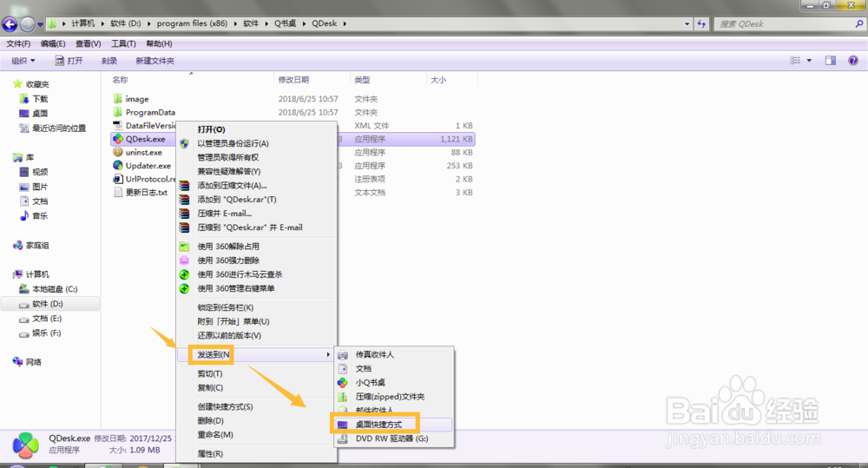Click the 打开 toolbar button

coord(69,61)
